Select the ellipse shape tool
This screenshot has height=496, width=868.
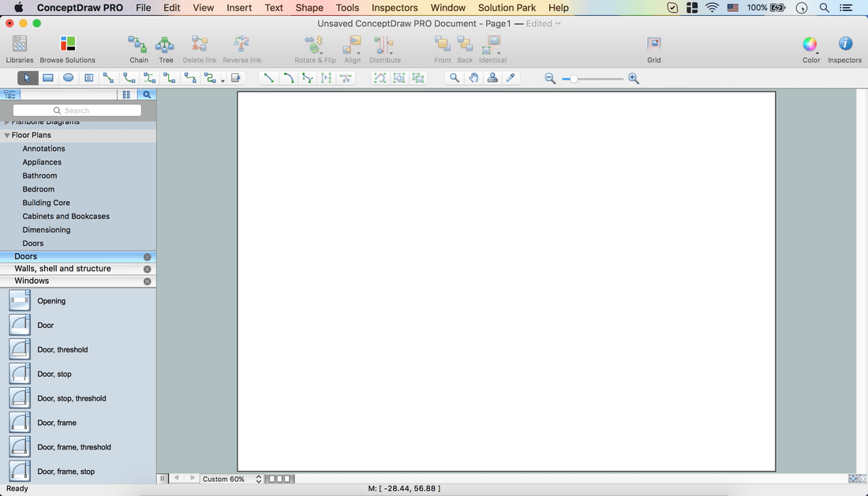point(69,78)
